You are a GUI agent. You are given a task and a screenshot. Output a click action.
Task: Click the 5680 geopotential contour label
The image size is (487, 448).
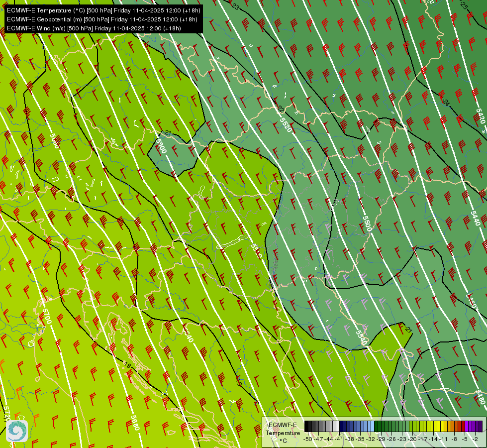135,423
